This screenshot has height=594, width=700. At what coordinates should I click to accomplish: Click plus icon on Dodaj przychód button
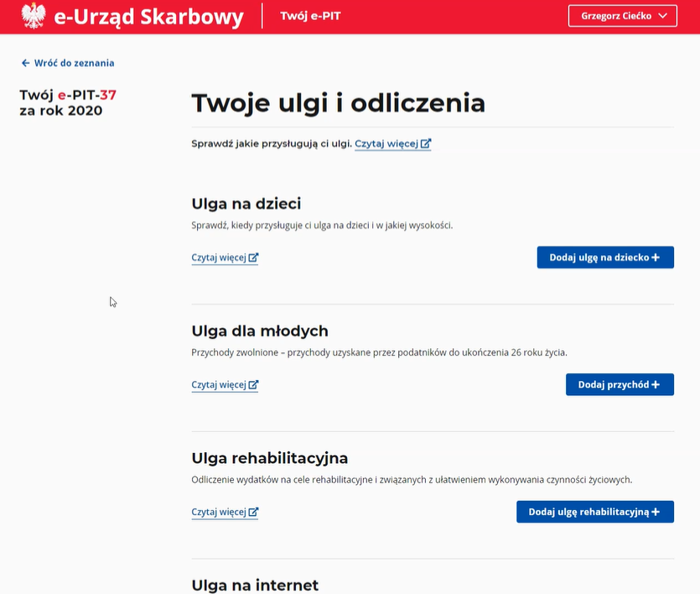656,385
